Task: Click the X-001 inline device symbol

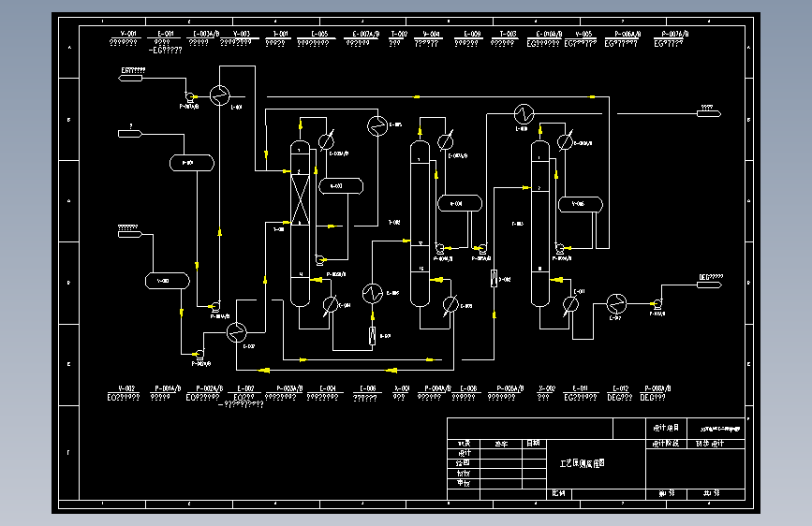Action: pyautogui.click(x=373, y=336)
